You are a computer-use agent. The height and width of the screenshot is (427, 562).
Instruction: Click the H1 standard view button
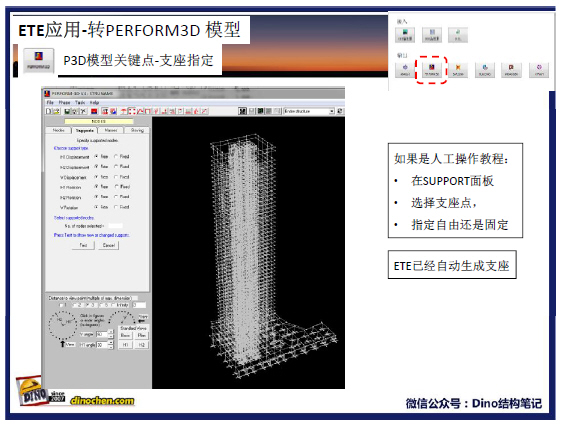coord(125,345)
